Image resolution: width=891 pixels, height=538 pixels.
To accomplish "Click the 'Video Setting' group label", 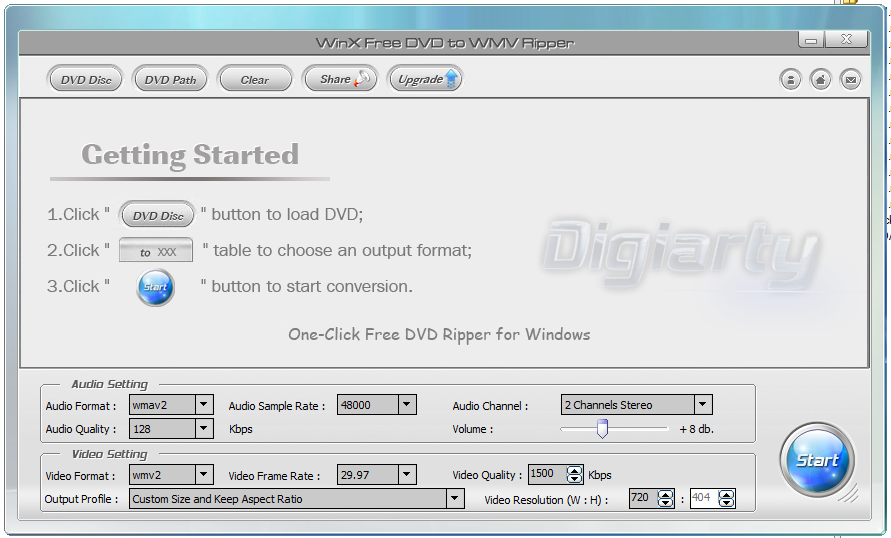I will pyautogui.click(x=109, y=454).
